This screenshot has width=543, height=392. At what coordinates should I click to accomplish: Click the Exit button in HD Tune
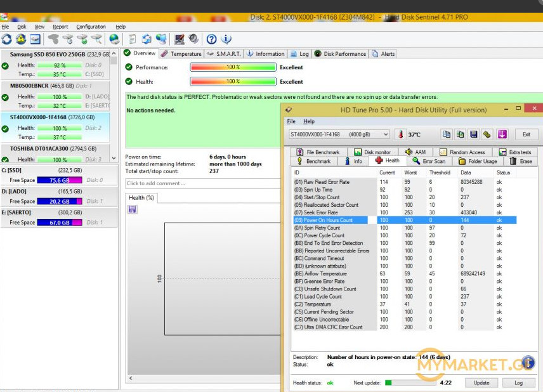point(526,134)
